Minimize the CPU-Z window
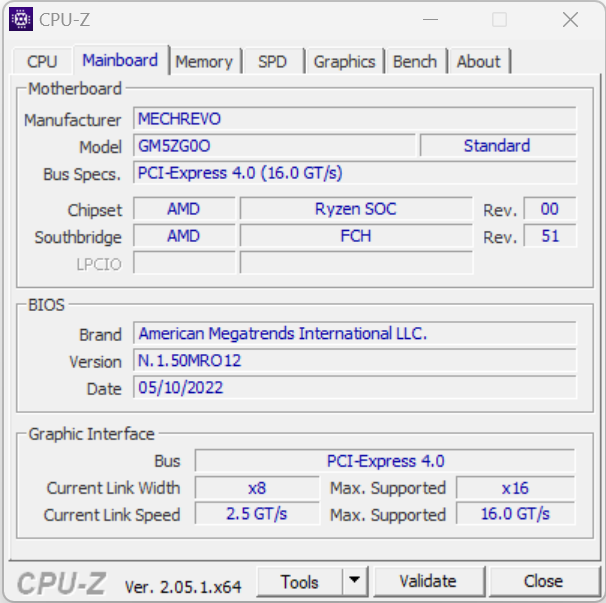Image resolution: width=606 pixels, height=603 pixels. click(x=430, y=19)
